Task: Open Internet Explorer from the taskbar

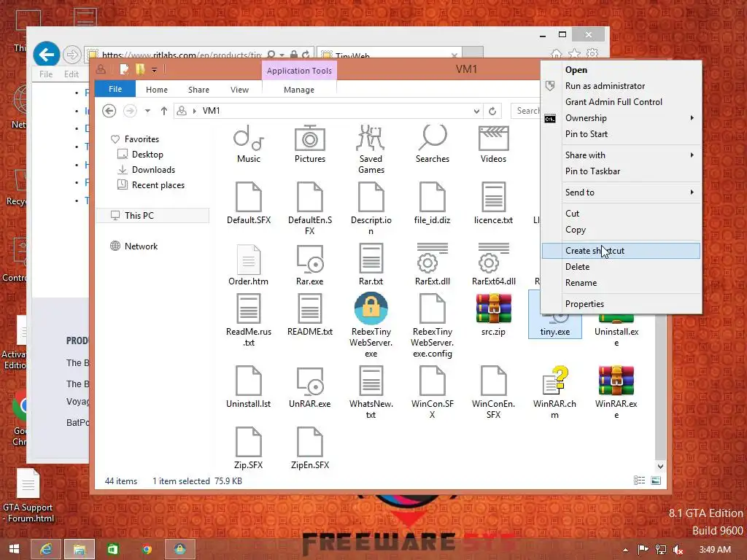Action: click(x=46, y=549)
